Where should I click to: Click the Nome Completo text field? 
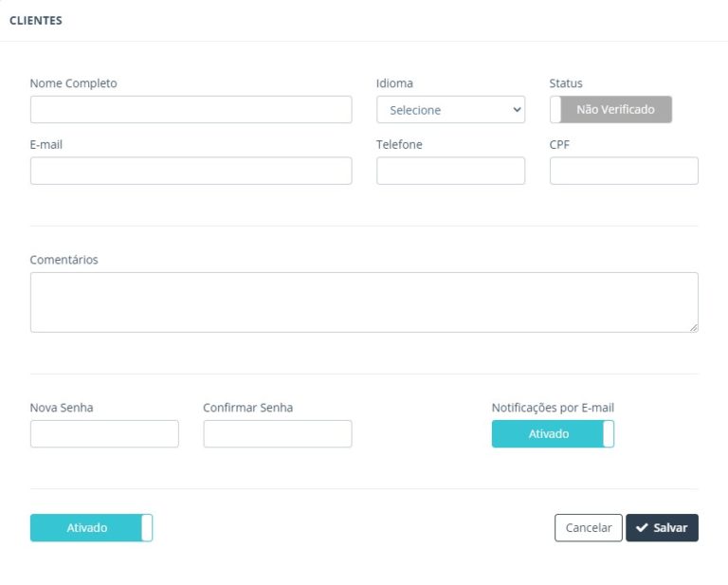point(191,110)
